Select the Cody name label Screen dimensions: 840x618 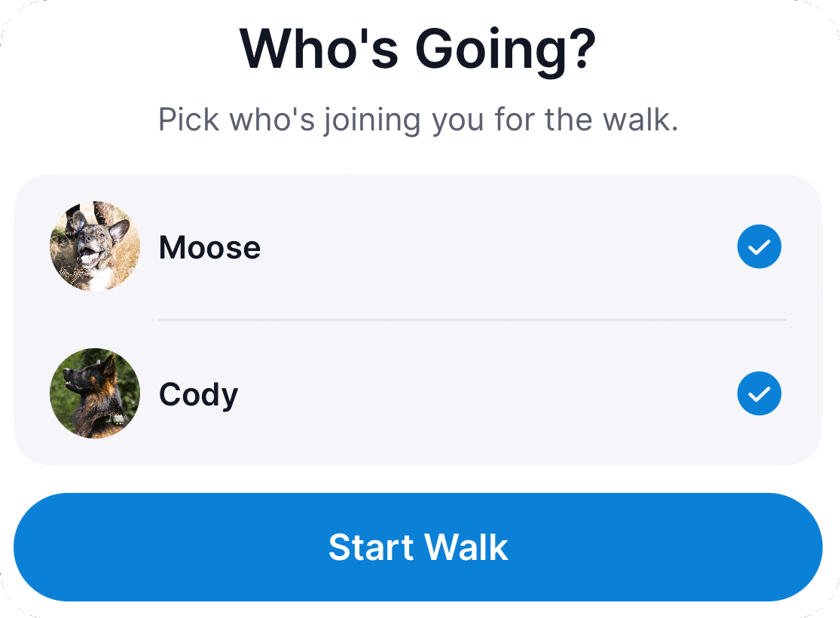pyautogui.click(x=198, y=395)
